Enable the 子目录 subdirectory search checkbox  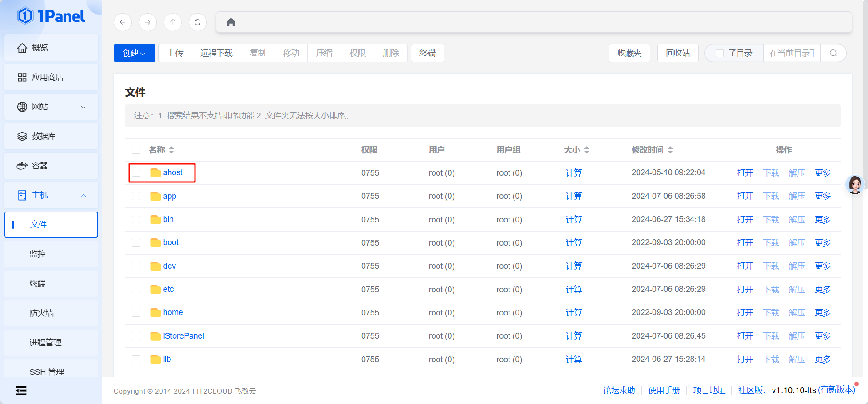tap(720, 53)
